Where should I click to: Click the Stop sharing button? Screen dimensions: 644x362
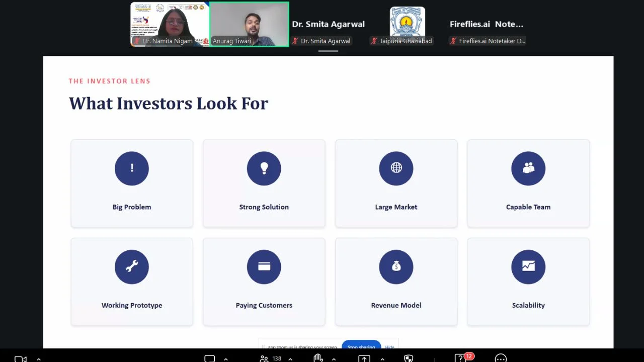pyautogui.click(x=361, y=346)
